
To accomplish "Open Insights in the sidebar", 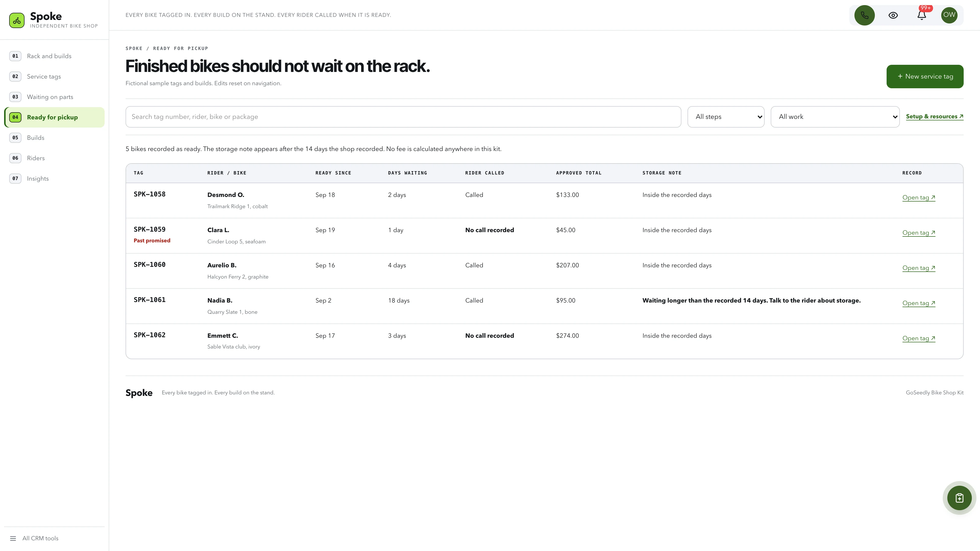I will (x=54, y=178).
